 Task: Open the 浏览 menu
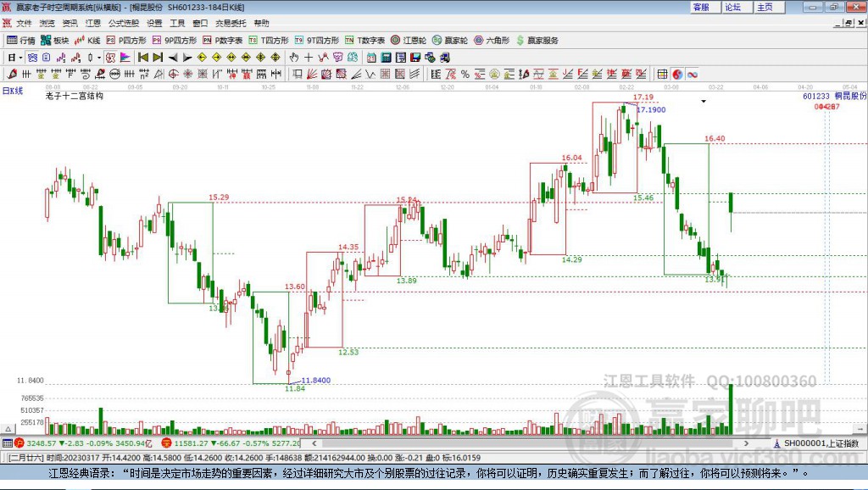(x=47, y=23)
